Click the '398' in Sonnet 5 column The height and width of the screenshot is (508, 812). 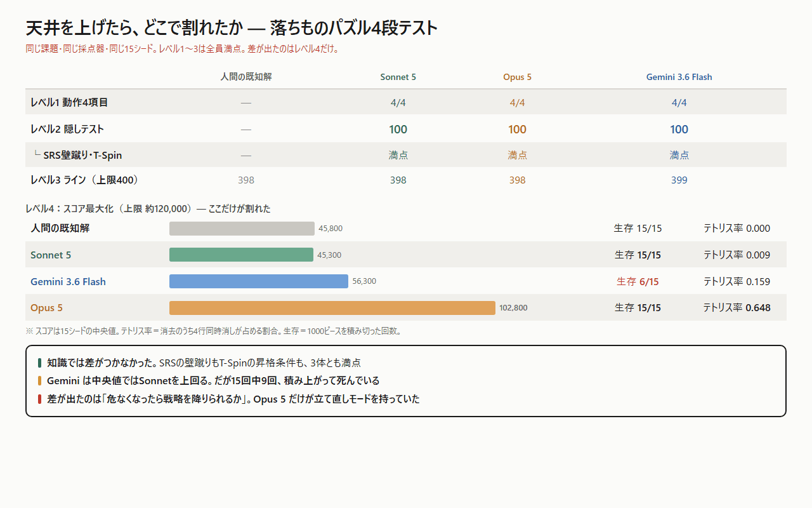click(x=398, y=180)
